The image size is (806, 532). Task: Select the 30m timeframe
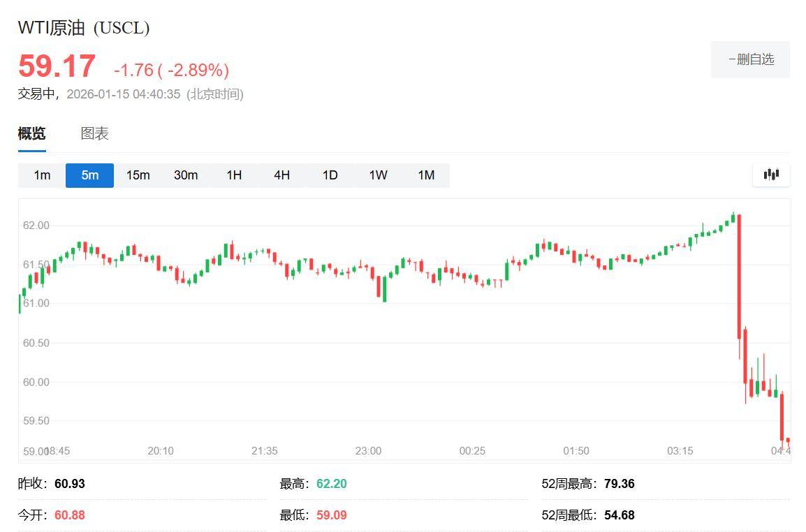[186, 175]
